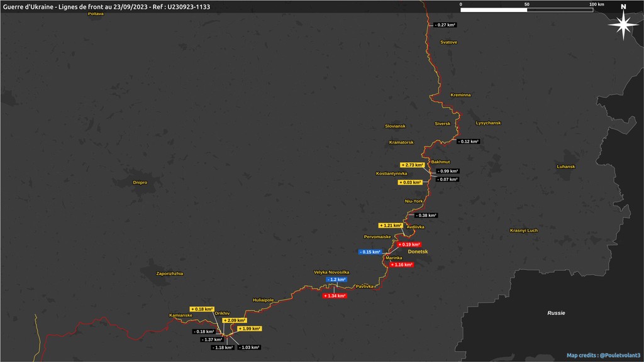Click the + 1.16 km² red tag
Image resolution: width=644 pixels, height=362 pixels.
tap(402, 265)
